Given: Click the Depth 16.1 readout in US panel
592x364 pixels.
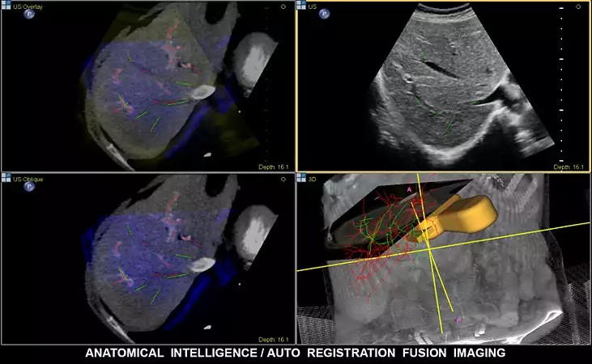Looking at the screenshot, I should pyautogui.click(x=568, y=167).
